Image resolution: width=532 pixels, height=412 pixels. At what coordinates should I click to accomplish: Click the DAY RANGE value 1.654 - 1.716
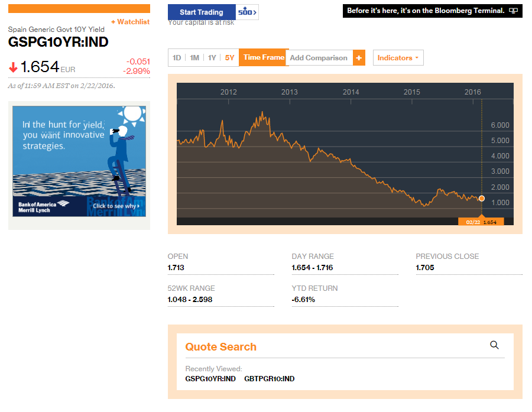(x=312, y=267)
